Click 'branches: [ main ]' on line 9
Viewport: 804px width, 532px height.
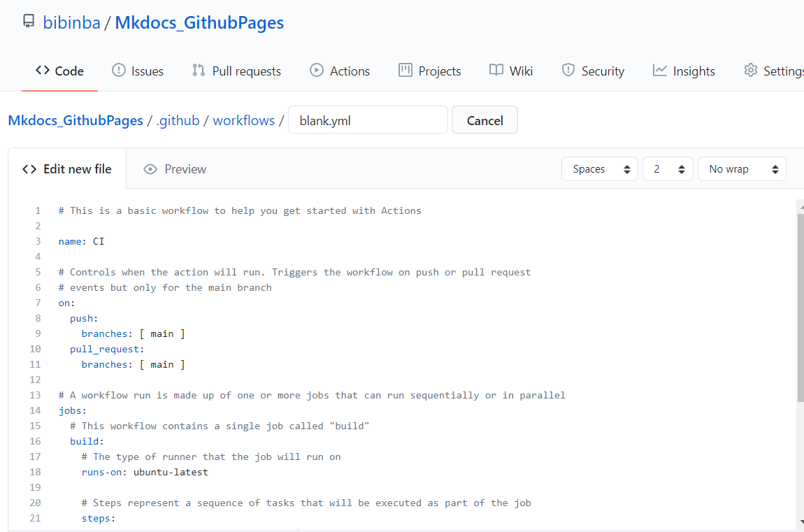[x=134, y=333]
